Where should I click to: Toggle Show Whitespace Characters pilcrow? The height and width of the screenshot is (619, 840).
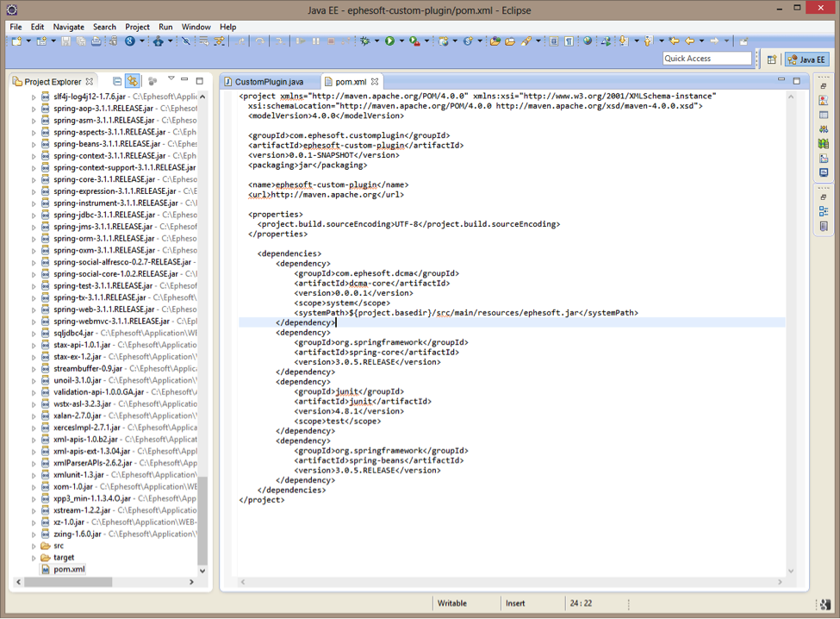point(569,41)
